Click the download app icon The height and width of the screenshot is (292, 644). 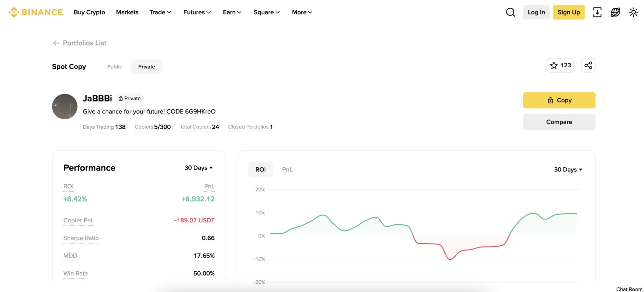coord(597,12)
